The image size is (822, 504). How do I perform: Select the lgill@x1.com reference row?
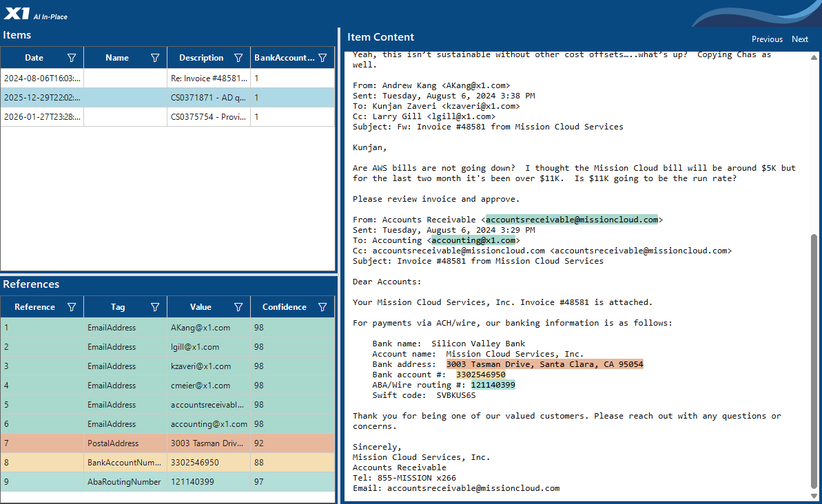pyautogui.click(x=167, y=347)
